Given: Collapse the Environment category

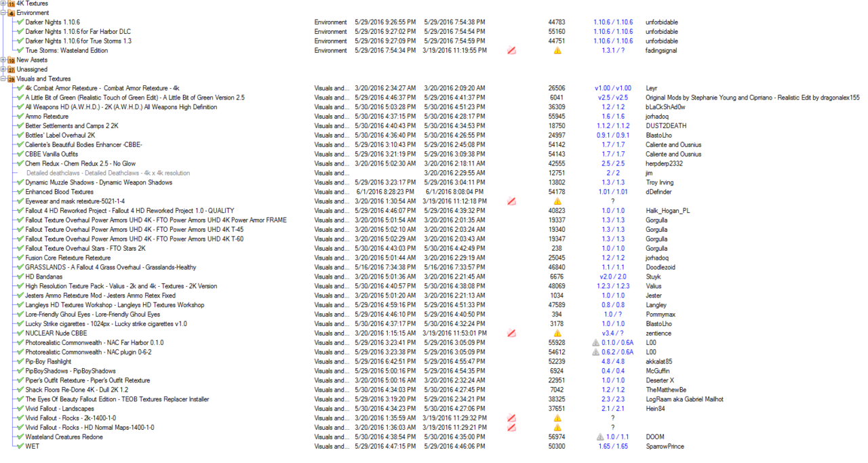Looking at the screenshot, I should pyautogui.click(x=3, y=13).
